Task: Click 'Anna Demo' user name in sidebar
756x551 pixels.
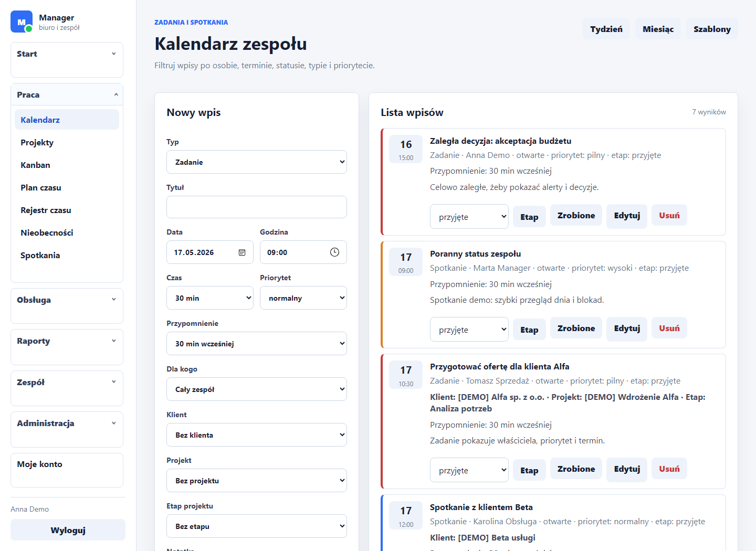Action: point(29,509)
